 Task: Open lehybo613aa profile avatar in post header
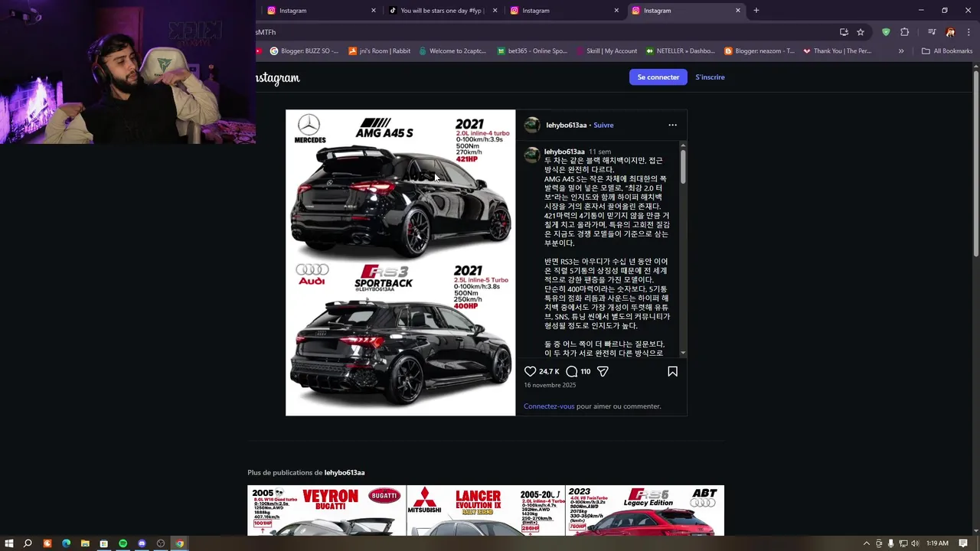coord(531,125)
